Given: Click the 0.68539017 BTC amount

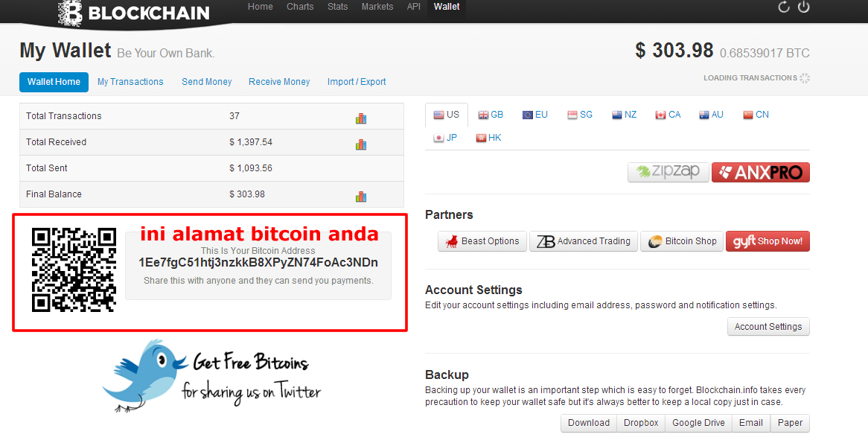Looking at the screenshot, I should click(x=765, y=53).
